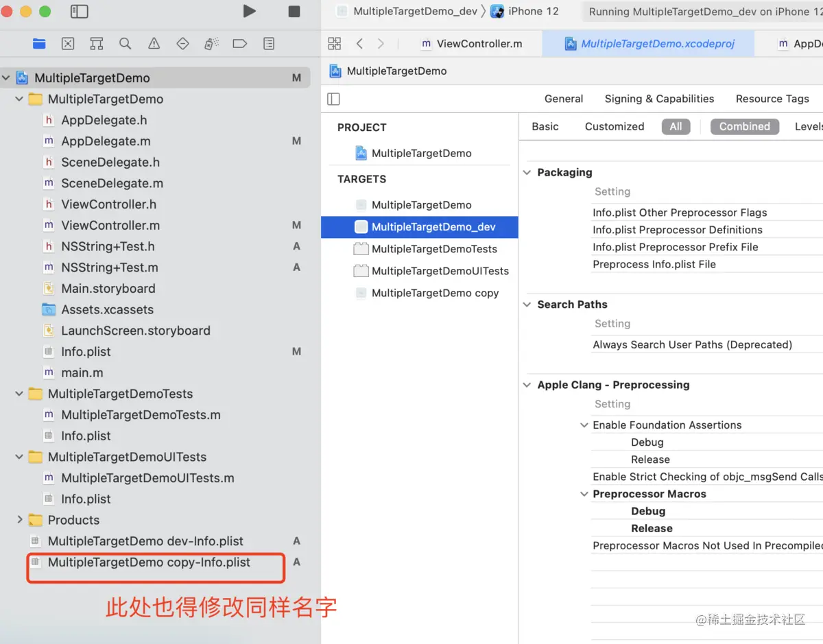Open the General settings tab
The height and width of the screenshot is (644, 823).
coord(564,99)
